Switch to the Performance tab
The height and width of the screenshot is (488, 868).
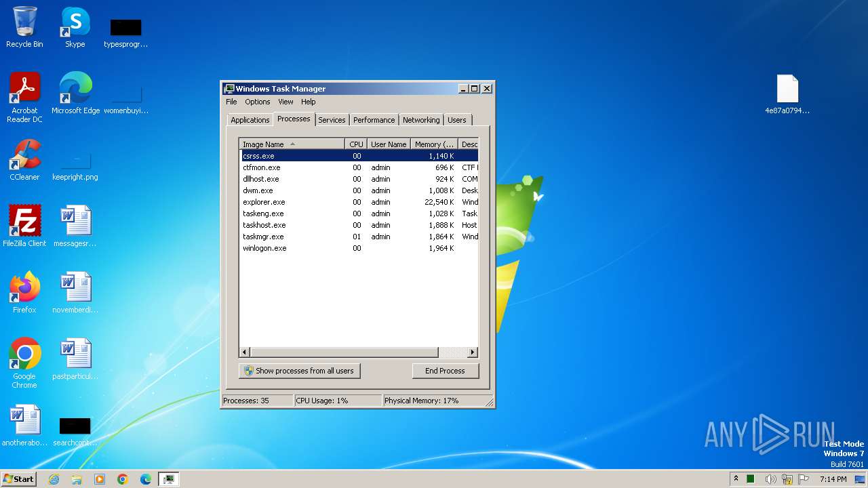tap(374, 120)
